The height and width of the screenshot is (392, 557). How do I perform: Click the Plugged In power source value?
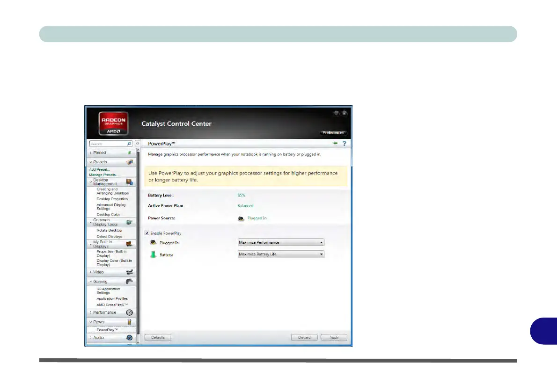click(x=257, y=218)
